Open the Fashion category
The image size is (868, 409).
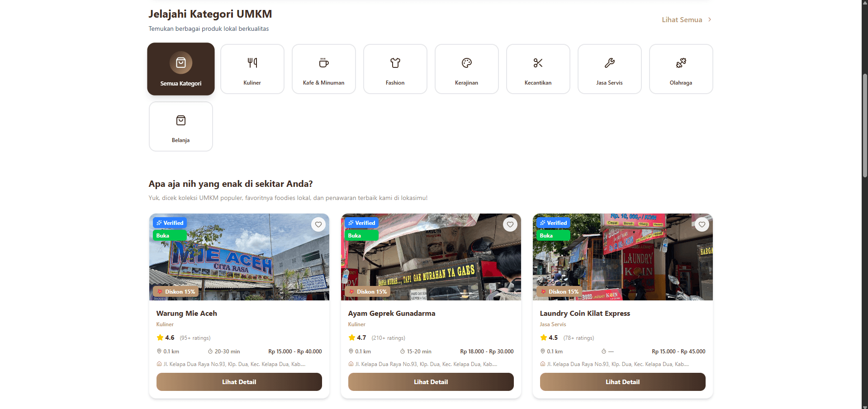395,63
